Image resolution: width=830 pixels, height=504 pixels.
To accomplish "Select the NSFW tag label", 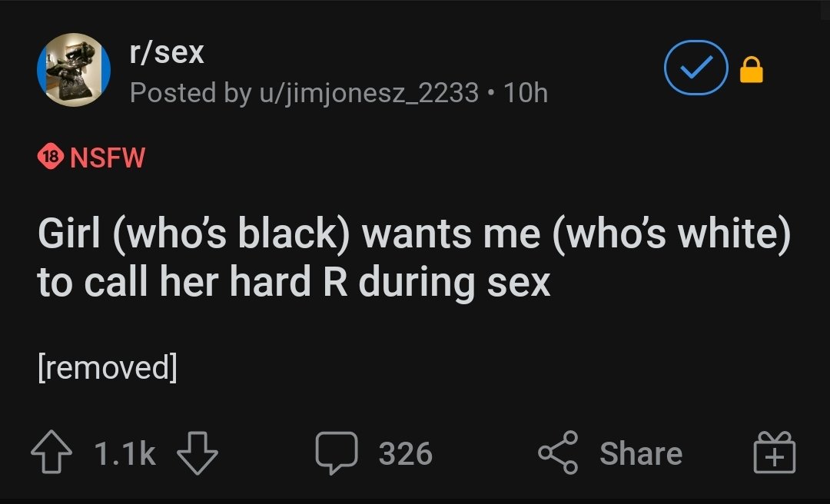I will click(108, 158).
